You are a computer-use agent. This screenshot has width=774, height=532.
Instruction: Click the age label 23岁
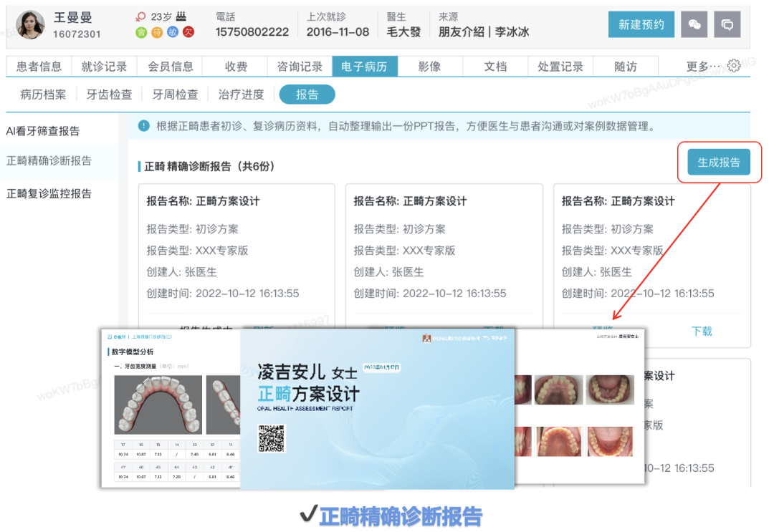click(161, 16)
